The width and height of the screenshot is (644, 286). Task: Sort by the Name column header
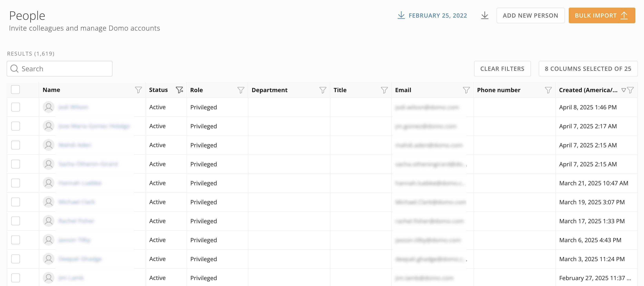click(51, 90)
